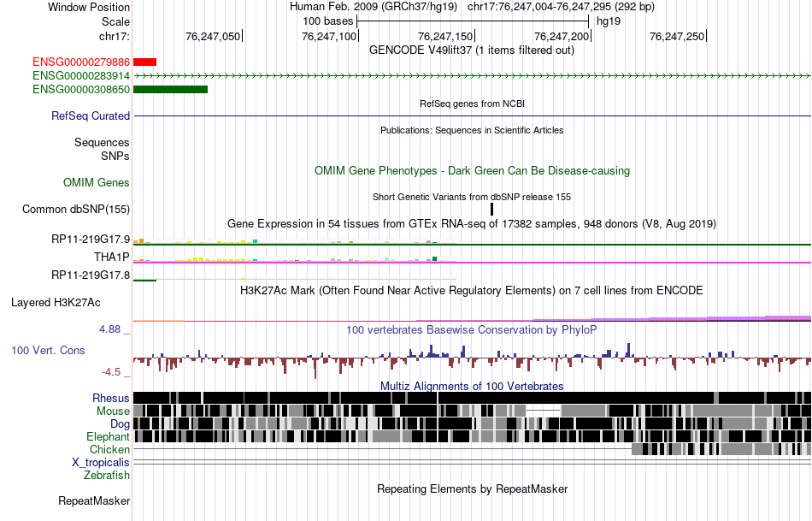Select the Sequences track label
This screenshot has height=521, width=812.
[x=102, y=143]
